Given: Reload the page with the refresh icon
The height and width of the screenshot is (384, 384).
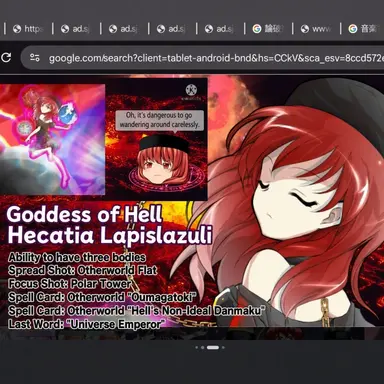Looking at the screenshot, I should [6, 58].
